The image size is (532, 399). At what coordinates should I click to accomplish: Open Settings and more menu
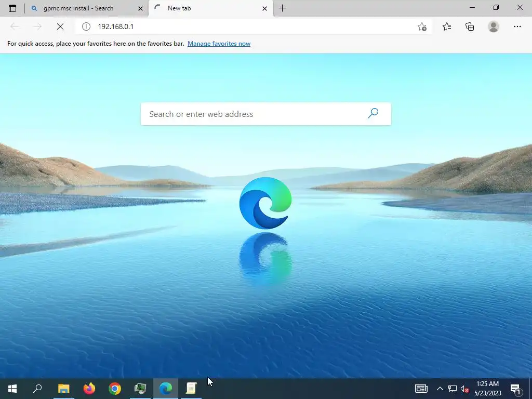(517, 26)
